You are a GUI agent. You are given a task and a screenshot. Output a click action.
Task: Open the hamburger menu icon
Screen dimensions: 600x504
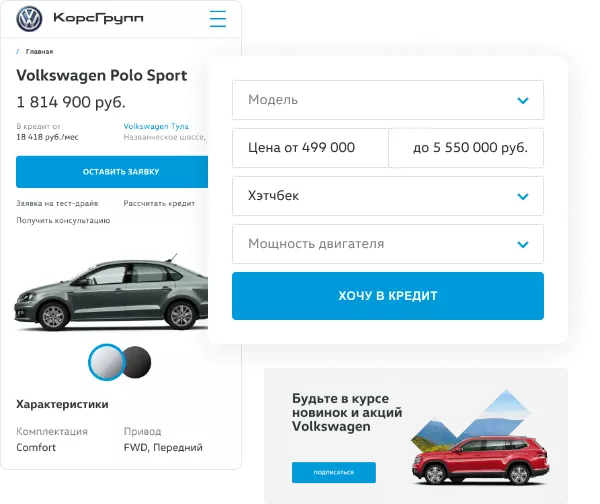coord(218,19)
